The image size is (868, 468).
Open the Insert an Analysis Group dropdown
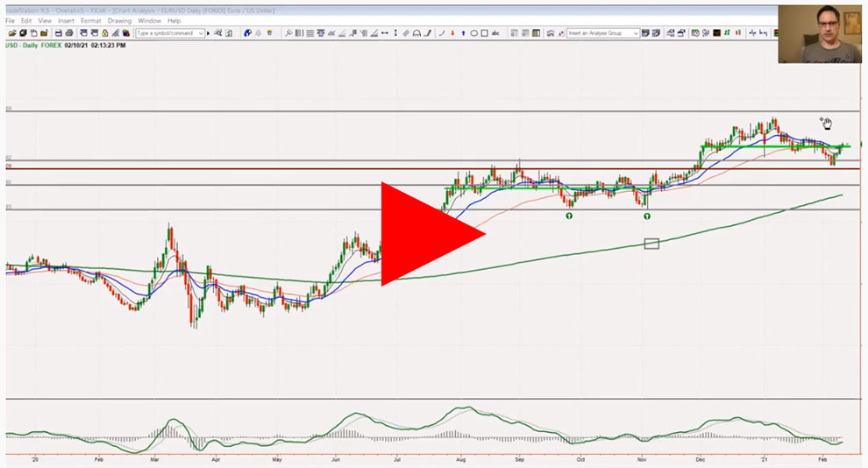click(x=636, y=33)
